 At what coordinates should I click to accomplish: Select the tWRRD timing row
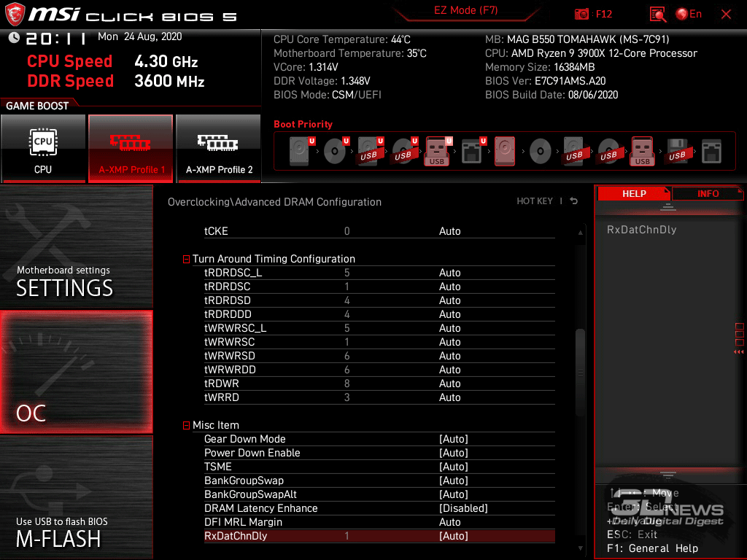pos(379,397)
